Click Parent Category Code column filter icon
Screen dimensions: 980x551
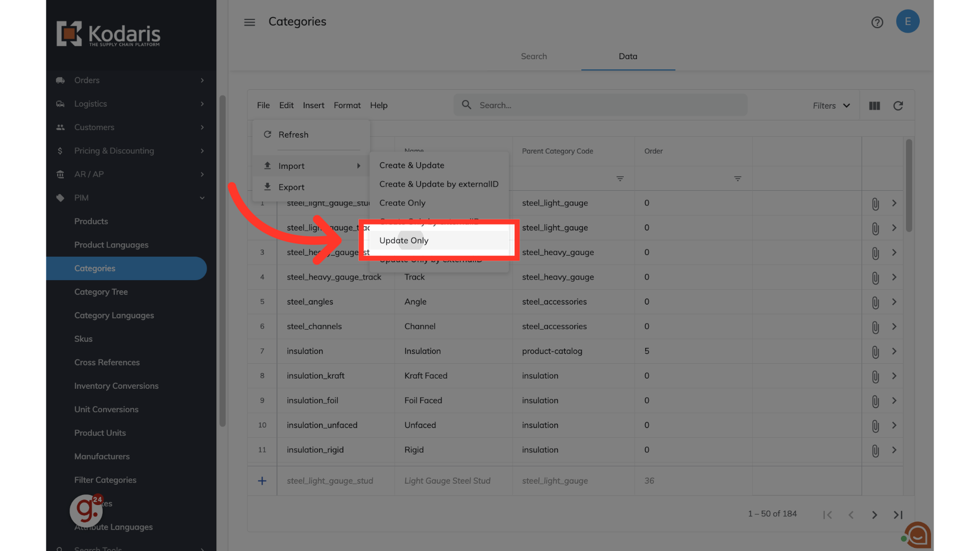pos(620,179)
